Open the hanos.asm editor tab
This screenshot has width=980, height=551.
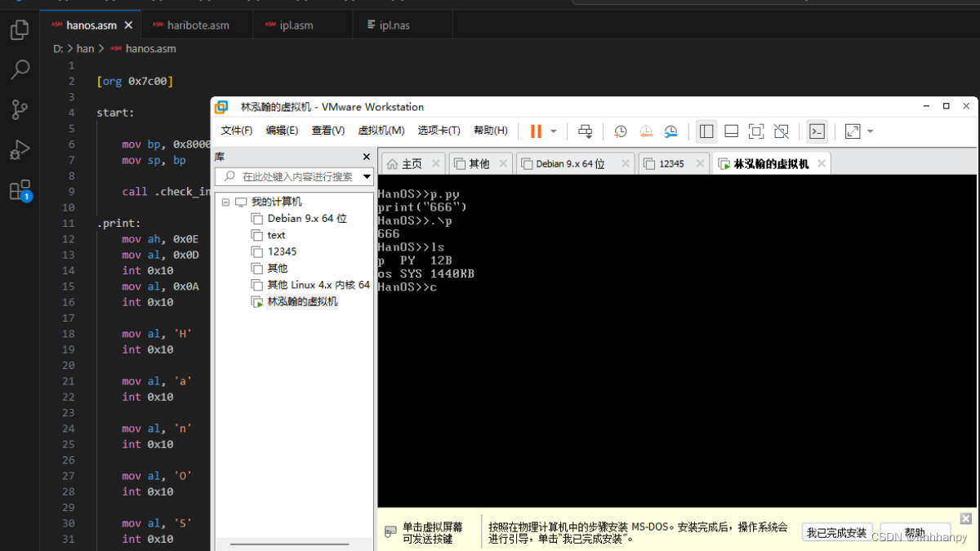(x=91, y=24)
